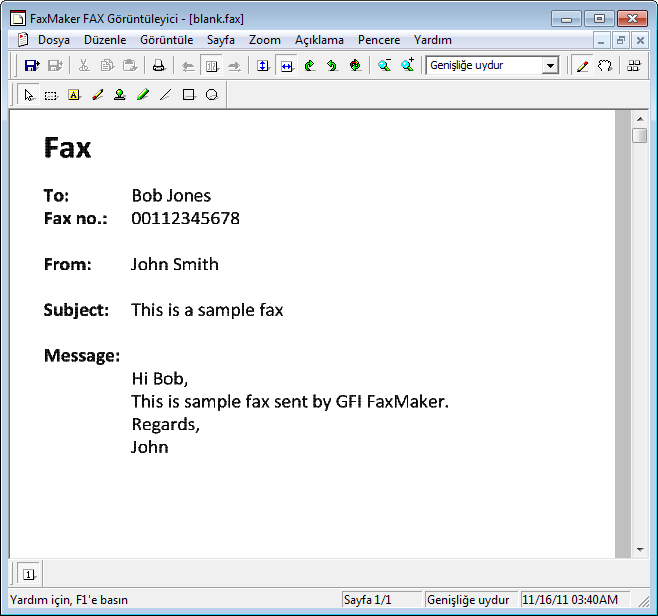
Task: Select the dashed rectangle selection tool
Action: (x=51, y=96)
